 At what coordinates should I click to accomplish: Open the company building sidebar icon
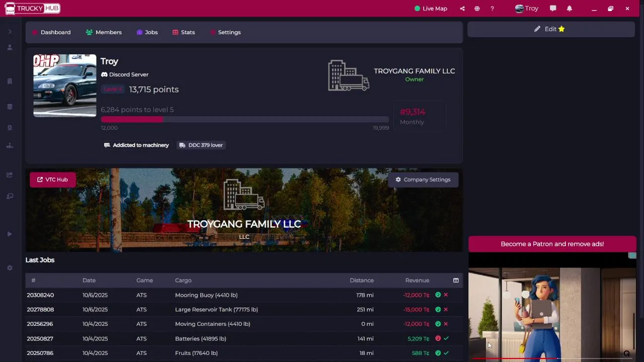(x=10, y=81)
